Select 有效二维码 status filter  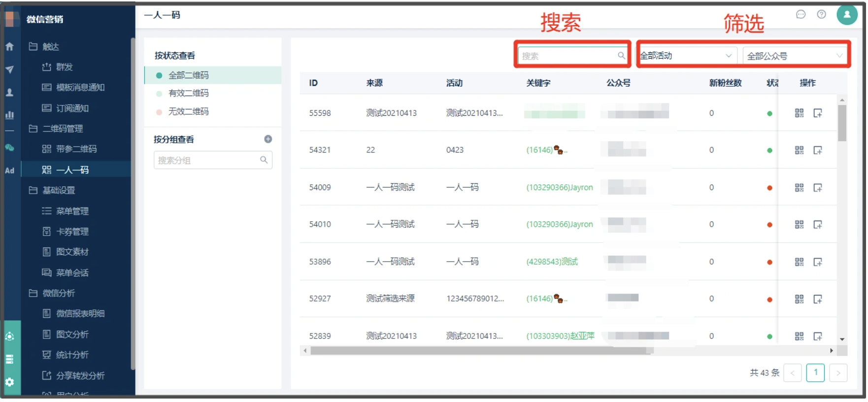(x=213, y=93)
